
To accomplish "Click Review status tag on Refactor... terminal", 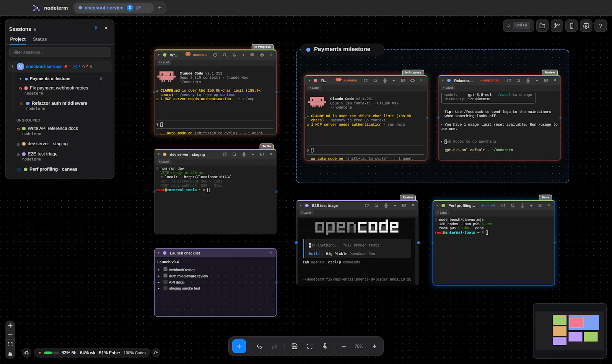I will pyautogui.click(x=550, y=72).
